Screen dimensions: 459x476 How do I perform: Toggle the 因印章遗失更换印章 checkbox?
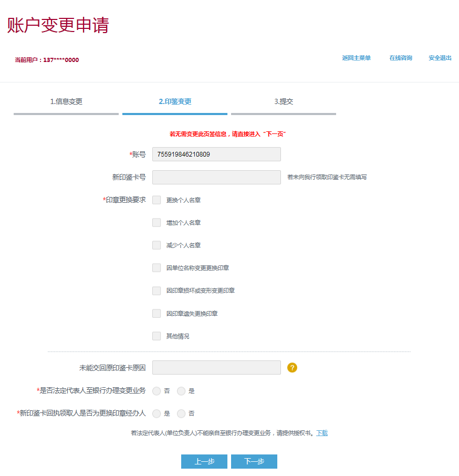tap(157, 314)
